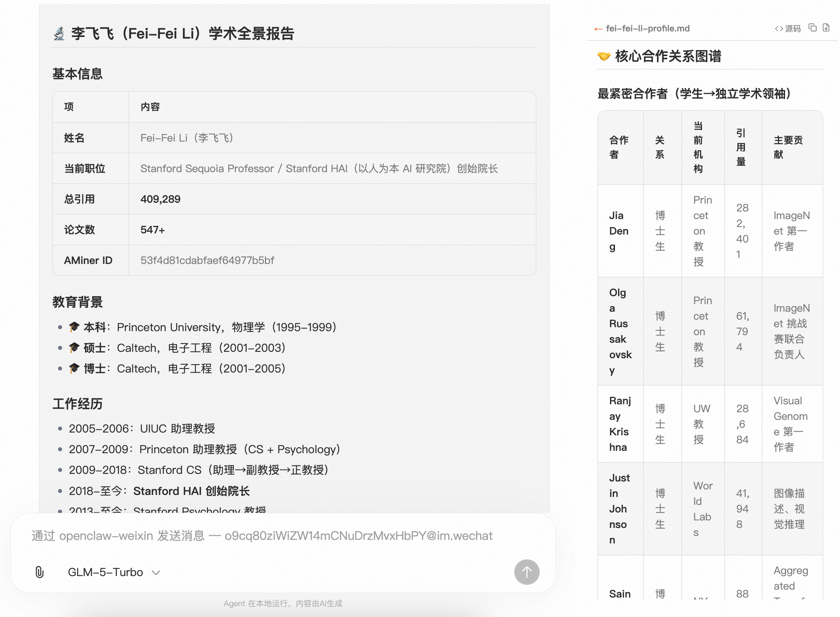Toggle 源码 source code view
Image resolution: width=840 pixels, height=617 pixels.
pos(787,29)
